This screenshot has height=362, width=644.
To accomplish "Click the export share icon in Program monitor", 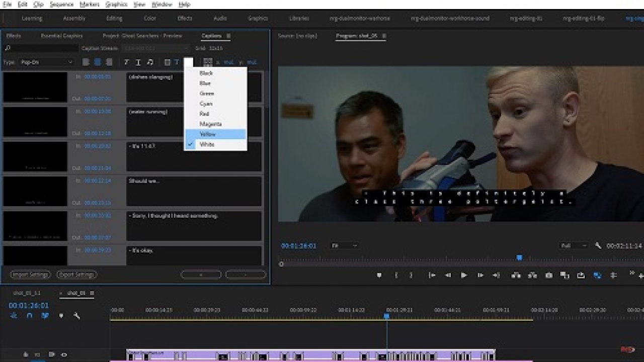I will pyautogui.click(x=581, y=275).
